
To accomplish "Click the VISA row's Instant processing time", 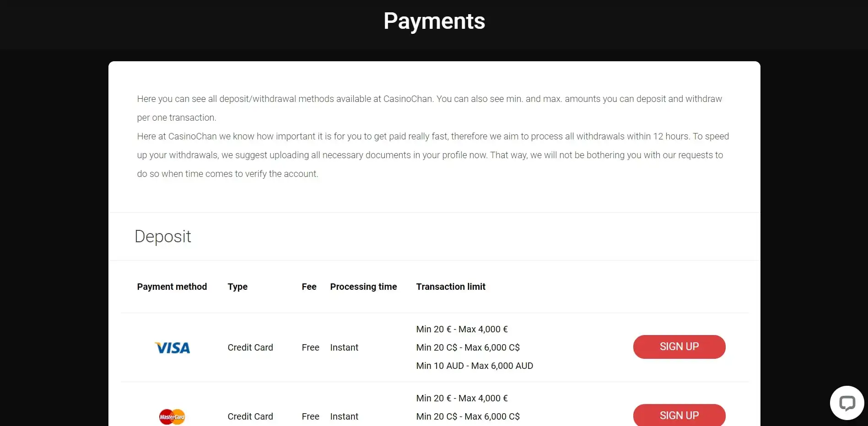I will (344, 347).
